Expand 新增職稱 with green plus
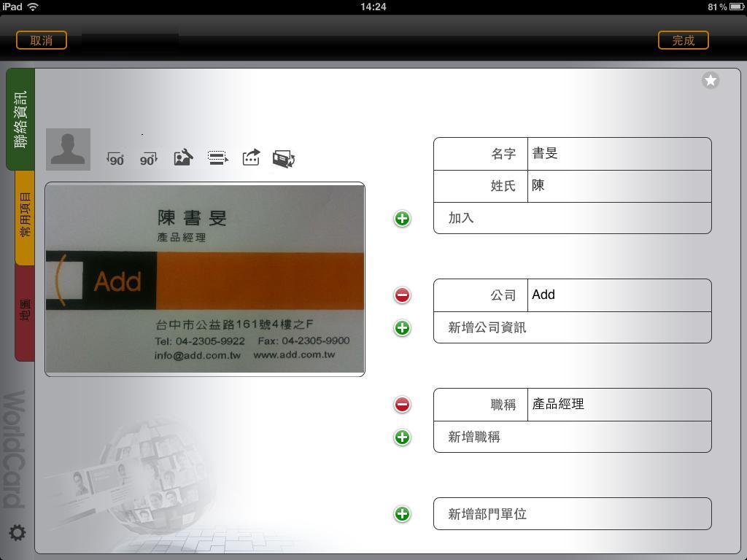 pos(402,437)
